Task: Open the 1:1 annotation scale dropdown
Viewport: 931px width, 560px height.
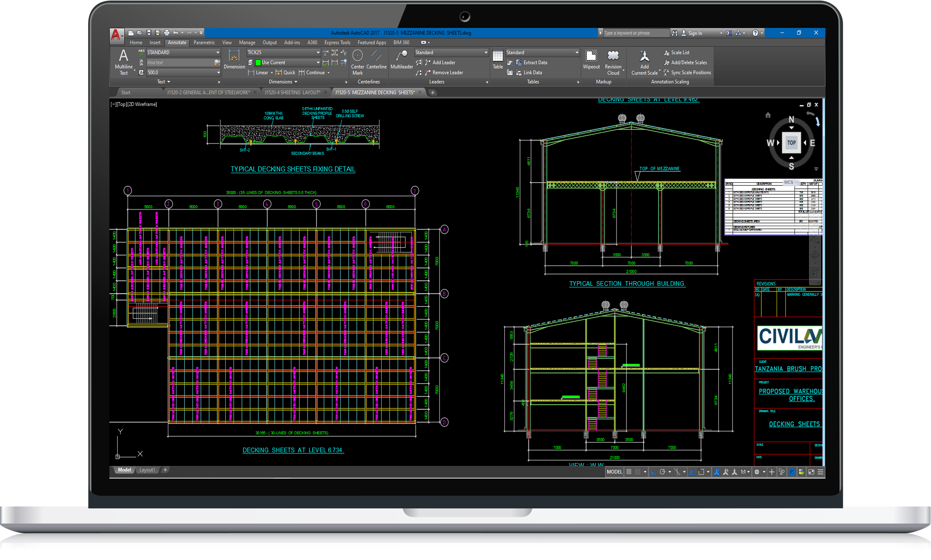Action: click(x=745, y=472)
